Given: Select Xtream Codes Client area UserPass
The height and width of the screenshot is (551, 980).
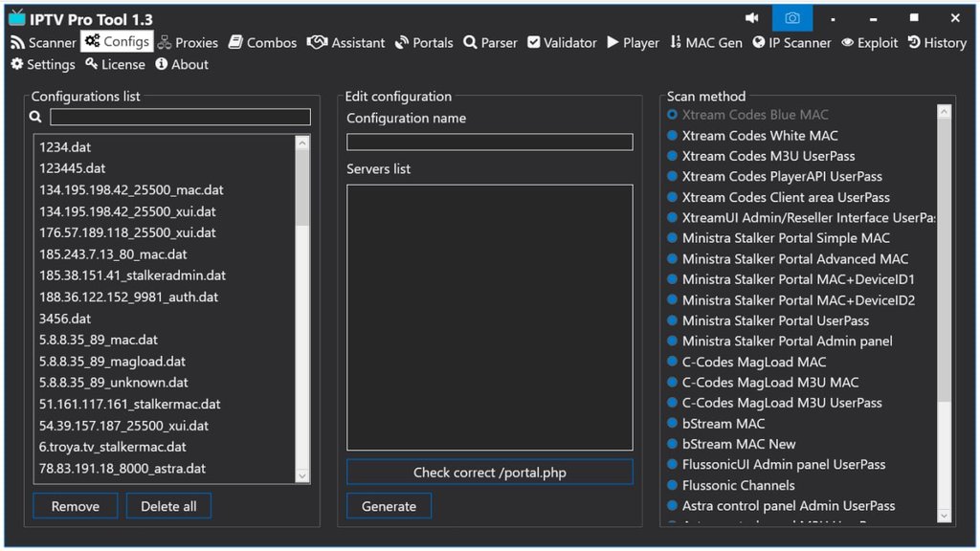Looking at the screenshot, I should tap(778, 197).
